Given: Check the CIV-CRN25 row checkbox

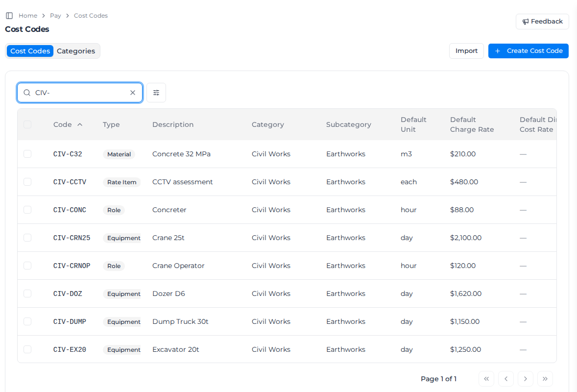Looking at the screenshot, I should [x=27, y=238].
